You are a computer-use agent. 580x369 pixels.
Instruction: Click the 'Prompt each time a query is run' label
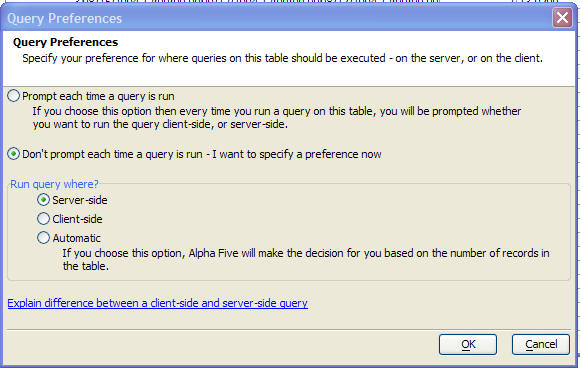pos(98,97)
